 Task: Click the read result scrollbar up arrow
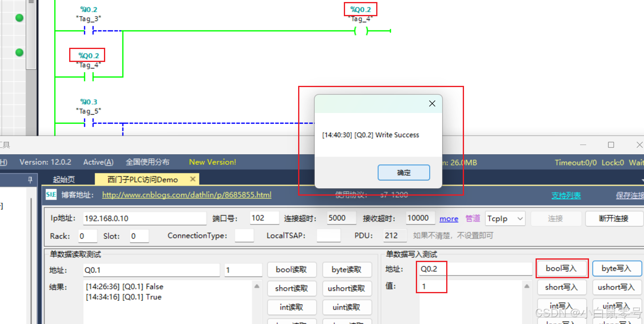[257, 286]
